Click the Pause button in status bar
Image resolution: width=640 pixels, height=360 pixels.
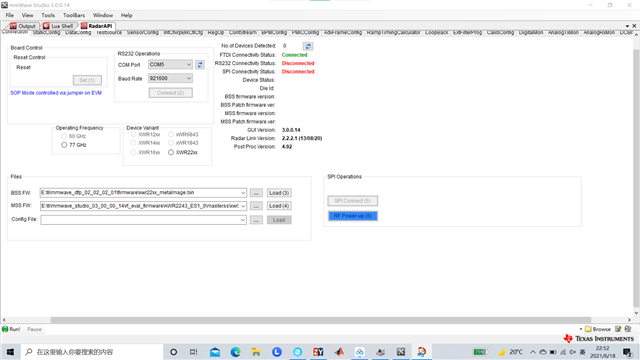pos(34,329)
